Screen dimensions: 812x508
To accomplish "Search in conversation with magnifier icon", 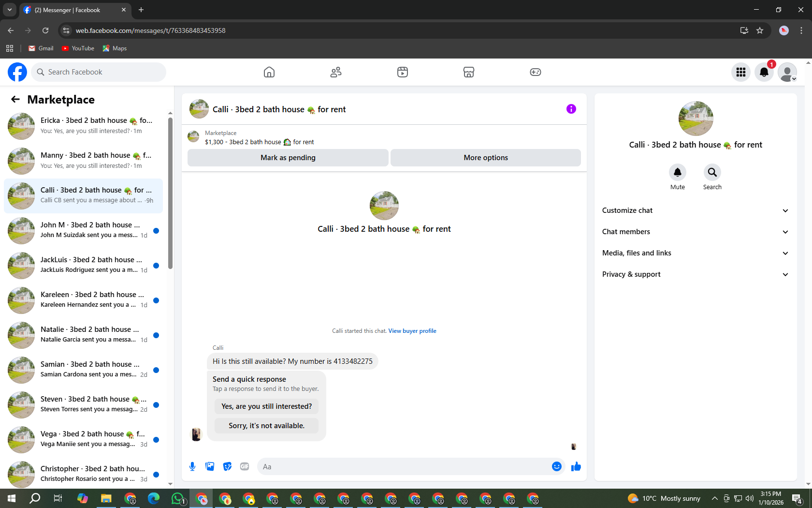I will [712, 172].
